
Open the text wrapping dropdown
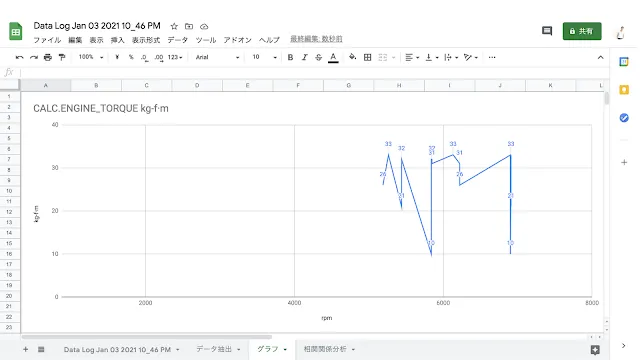(x=451, y=58)
